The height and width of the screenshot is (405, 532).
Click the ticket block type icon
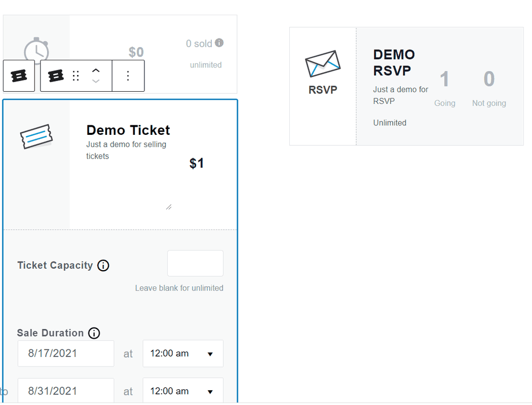(56, 76)
